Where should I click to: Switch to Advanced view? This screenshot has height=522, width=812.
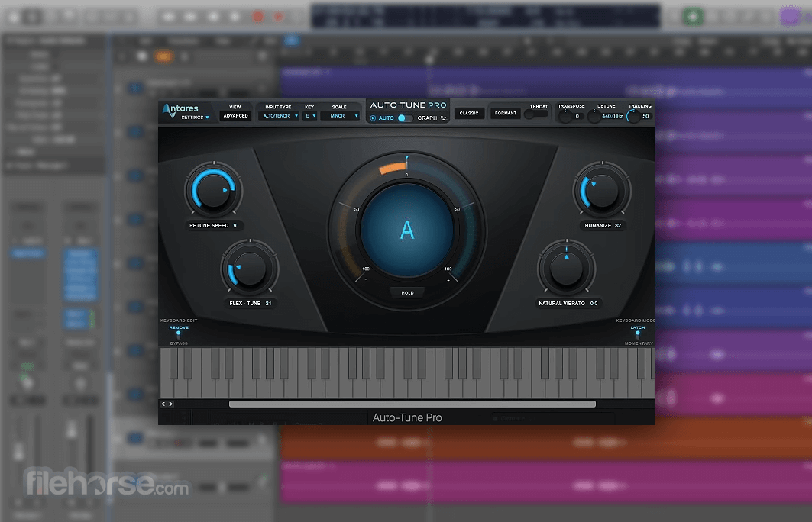click(x=235, y=116)
